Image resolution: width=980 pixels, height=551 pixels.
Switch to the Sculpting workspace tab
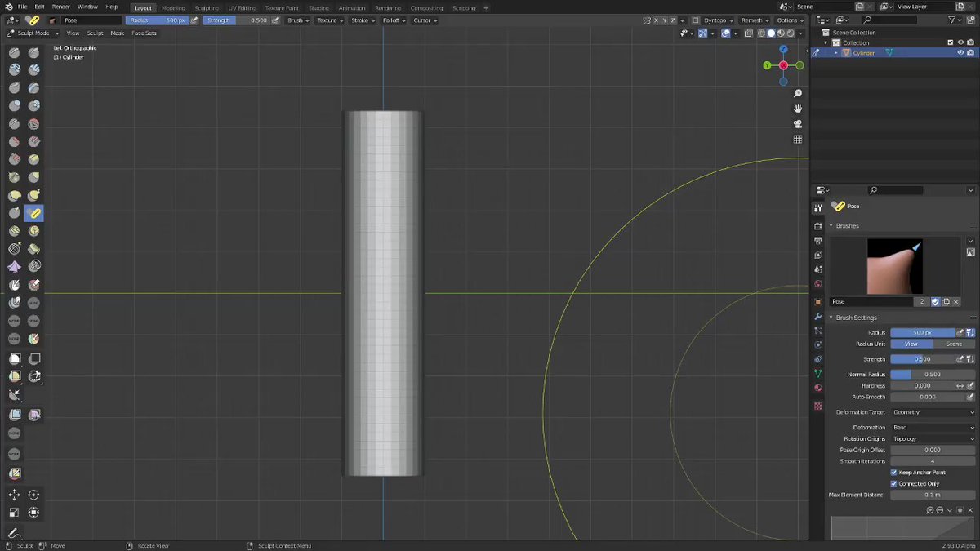tap(206, 8)
